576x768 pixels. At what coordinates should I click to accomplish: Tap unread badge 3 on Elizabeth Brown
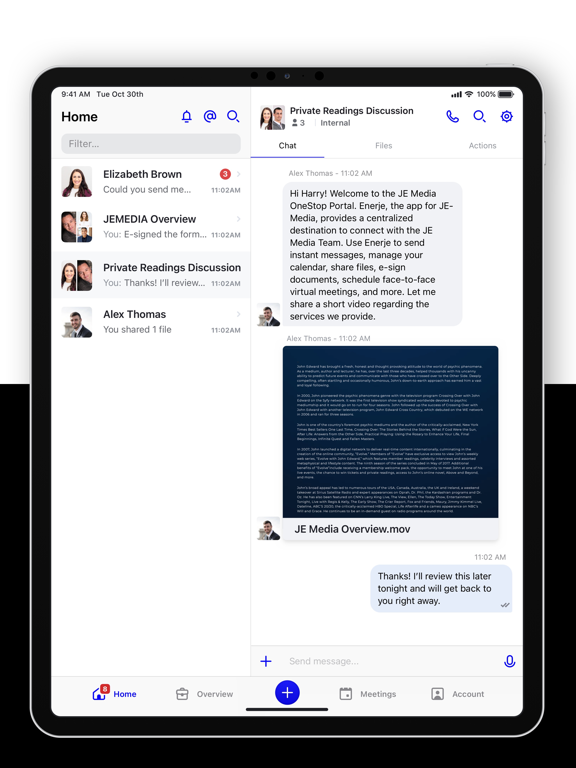pos(225,174)
